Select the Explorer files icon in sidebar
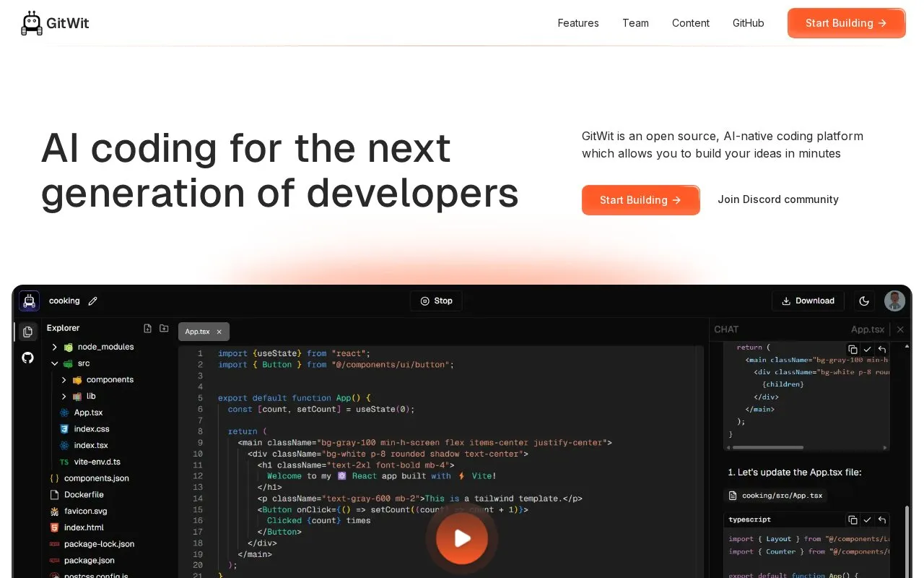 27,332
